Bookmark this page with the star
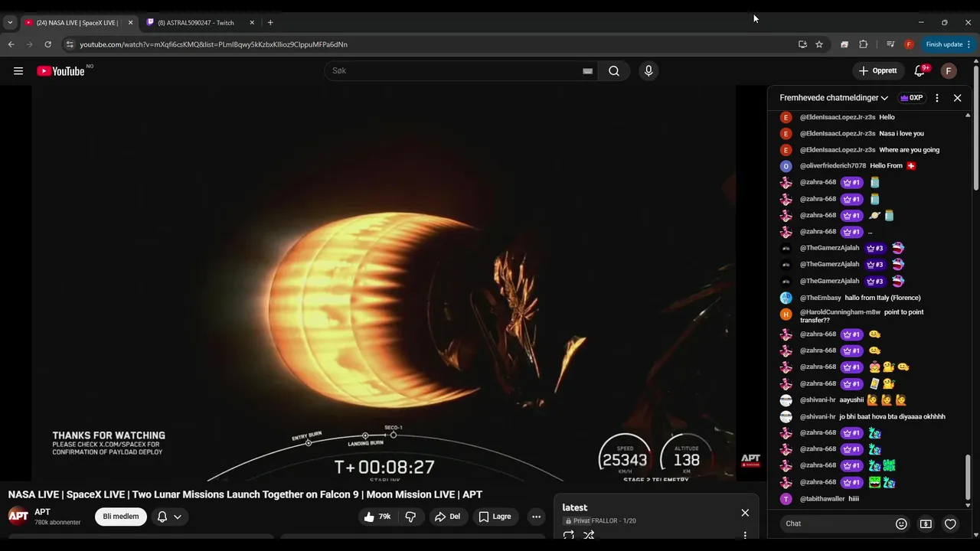980x551 pixels. [819, 44]
